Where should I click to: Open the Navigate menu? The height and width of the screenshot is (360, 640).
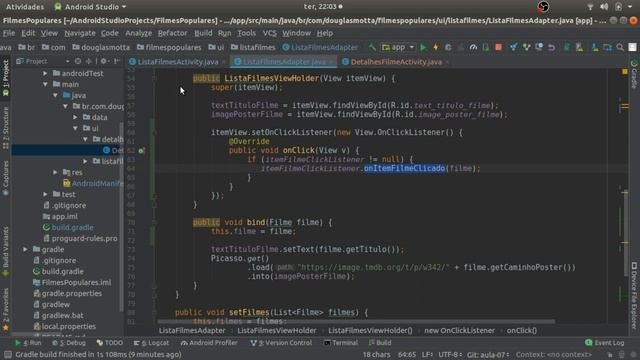[80, 33]
